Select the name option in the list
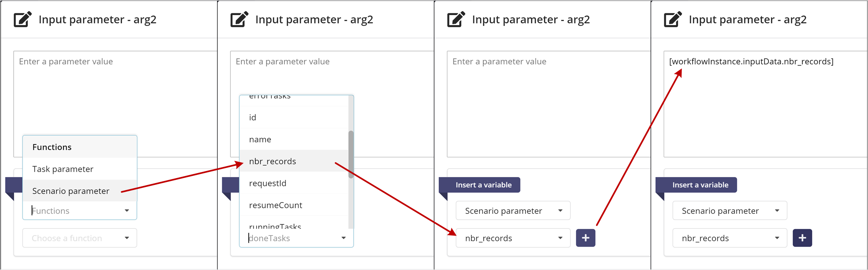The image size is (868, 270). pos(294,139)
